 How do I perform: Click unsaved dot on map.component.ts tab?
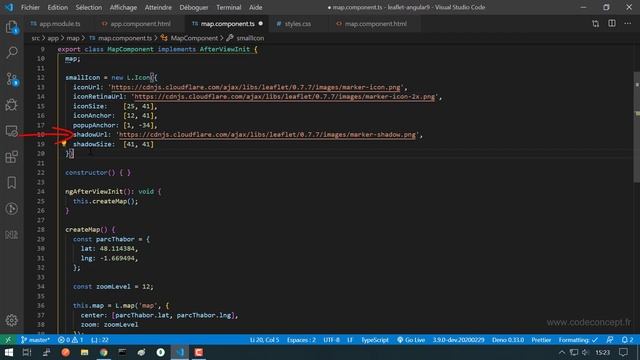(260, 24)
